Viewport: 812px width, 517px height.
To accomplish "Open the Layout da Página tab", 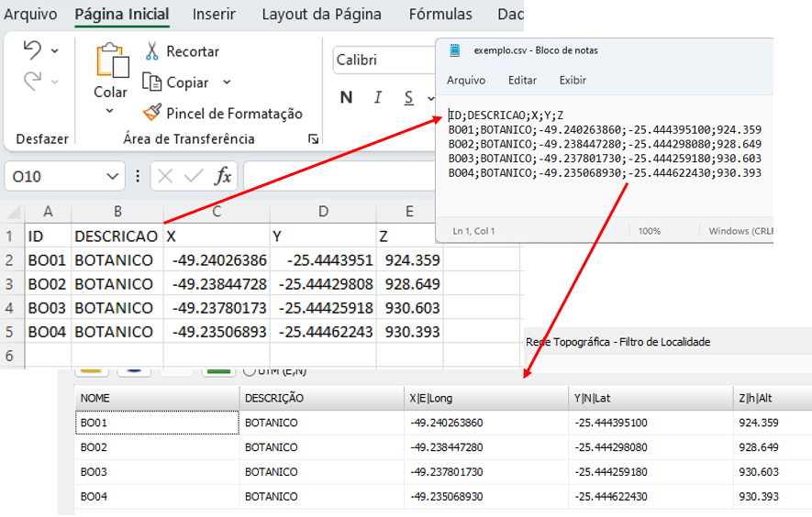I will click(322, 14).
